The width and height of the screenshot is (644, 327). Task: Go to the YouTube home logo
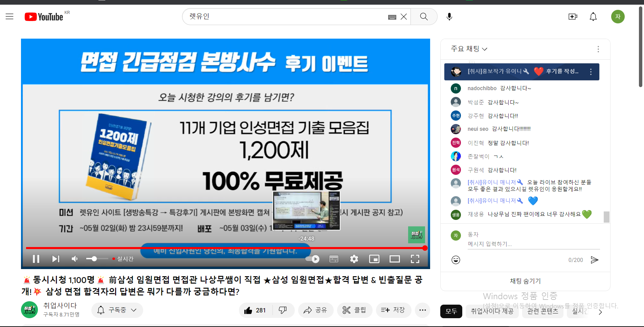[x=44, y=17]
